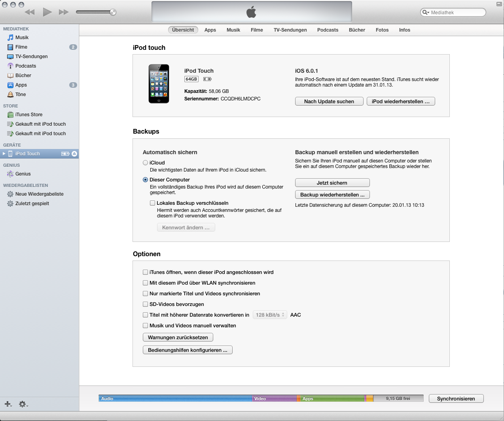Click Bedienungshilfen konfigurieren button
The height and width of the screenshot is (421, 504).
tap(188, 350)
